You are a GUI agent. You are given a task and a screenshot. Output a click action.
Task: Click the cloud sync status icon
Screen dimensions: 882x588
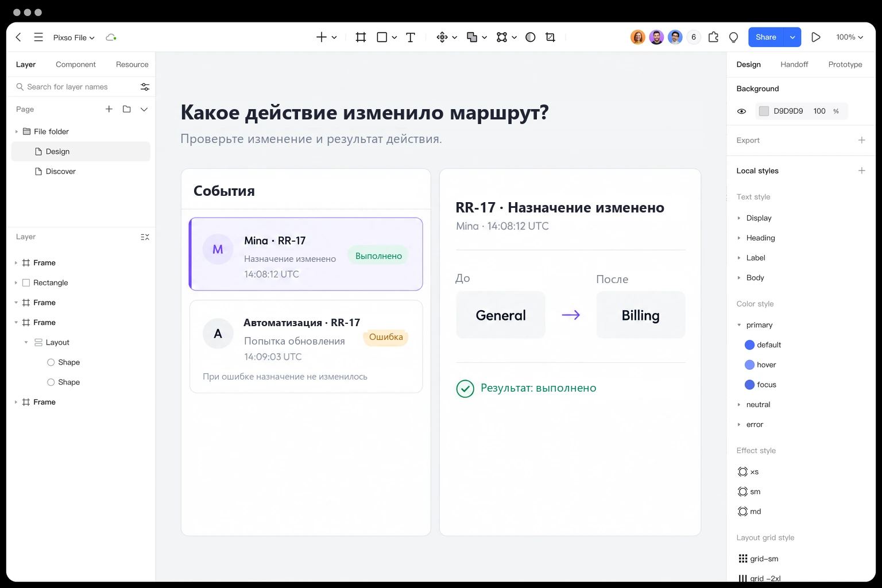(x=111, y=37)
